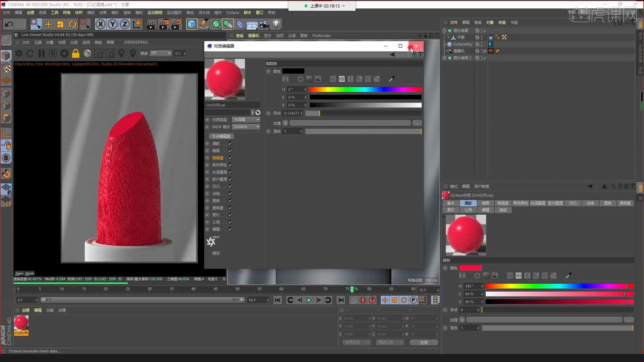The width and height of the screenshot is (644, 362).
Task: Expand the 细分曲面.2 object tree node
Action: click(x=444, y=58)
